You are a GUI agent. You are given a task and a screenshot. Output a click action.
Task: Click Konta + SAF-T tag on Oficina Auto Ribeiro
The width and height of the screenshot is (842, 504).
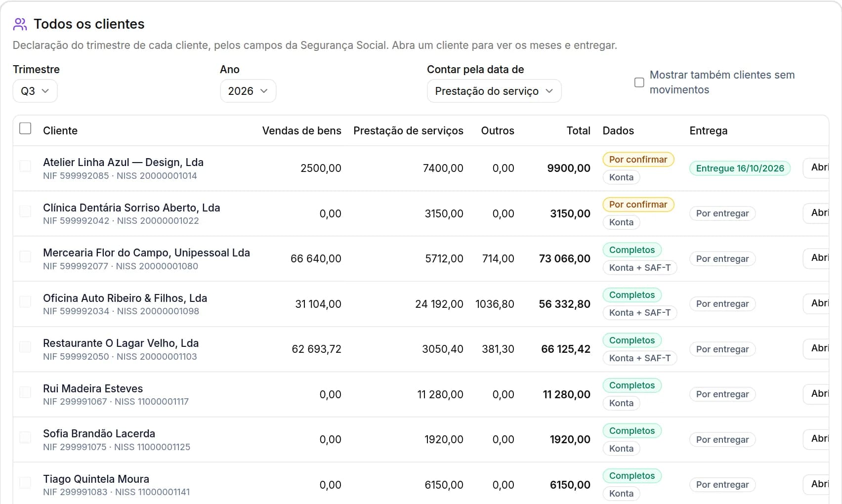click(640, 313)
